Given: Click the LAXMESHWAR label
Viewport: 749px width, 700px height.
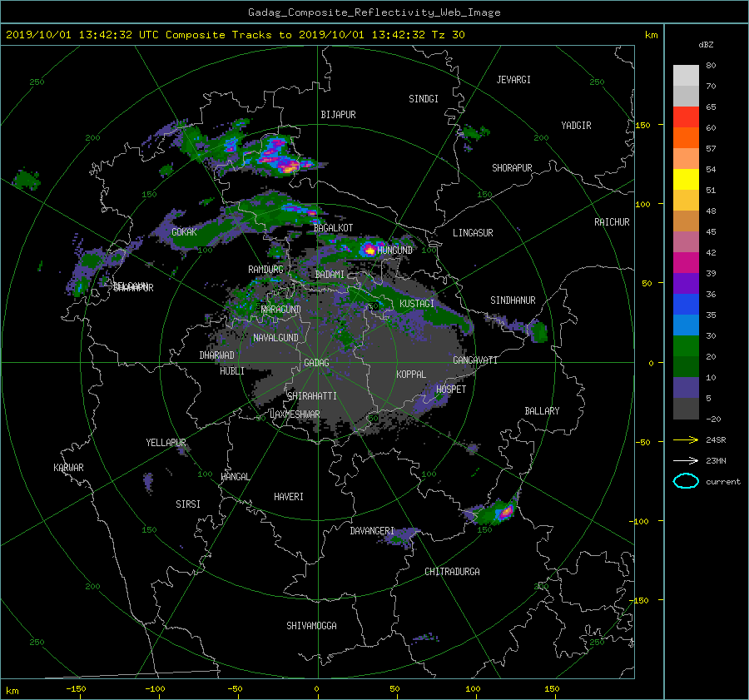Looking at the screenshot, I should (x=295, y=415).
